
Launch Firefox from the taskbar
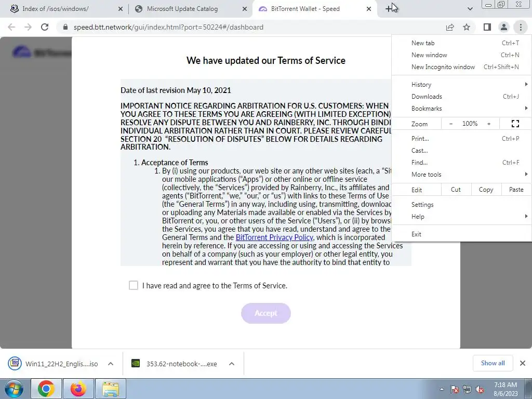click(x=78, y=389)
